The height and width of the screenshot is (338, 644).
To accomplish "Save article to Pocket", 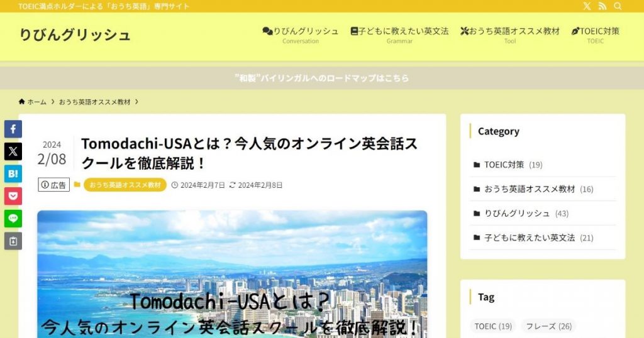I will coord(13,196).
